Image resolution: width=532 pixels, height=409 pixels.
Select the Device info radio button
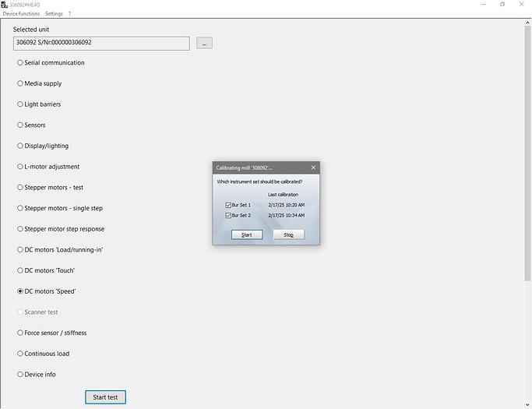(x=21, y=375)
